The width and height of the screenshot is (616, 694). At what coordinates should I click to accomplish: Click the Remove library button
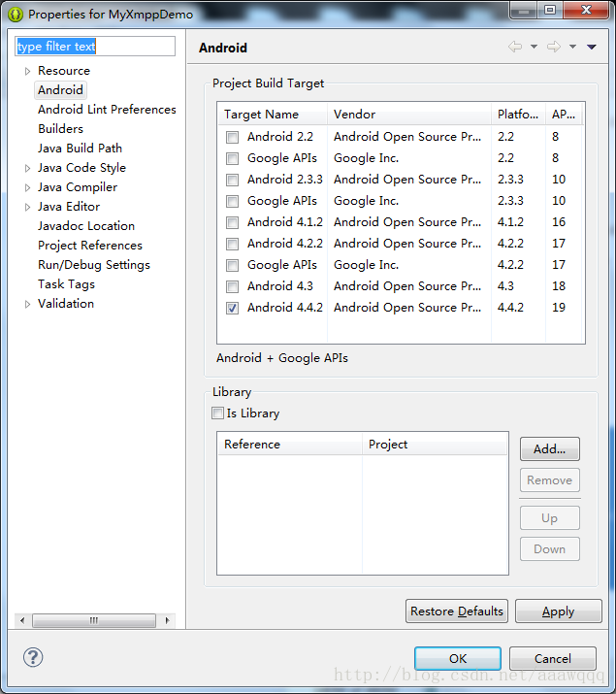pyautogui.click(x=550, y=480)
